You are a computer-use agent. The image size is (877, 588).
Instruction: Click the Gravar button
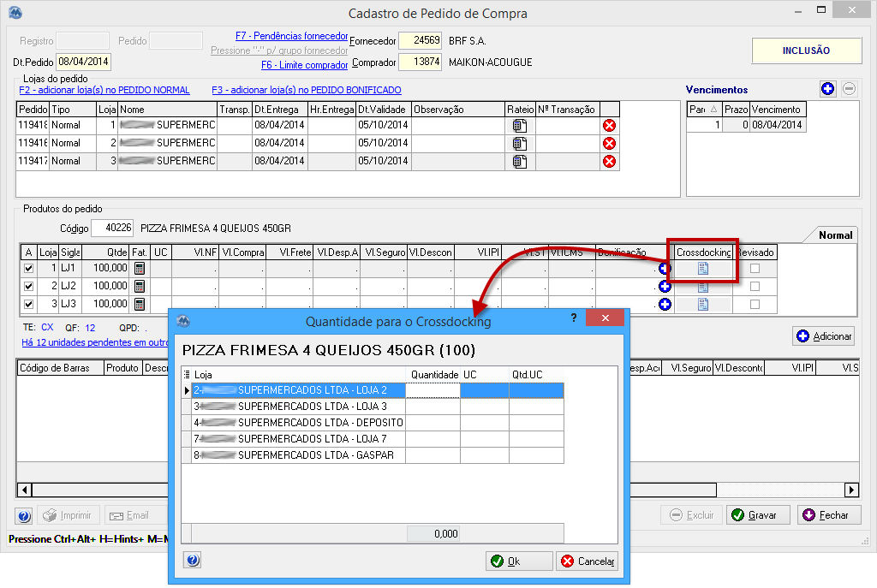pos(758,514)
